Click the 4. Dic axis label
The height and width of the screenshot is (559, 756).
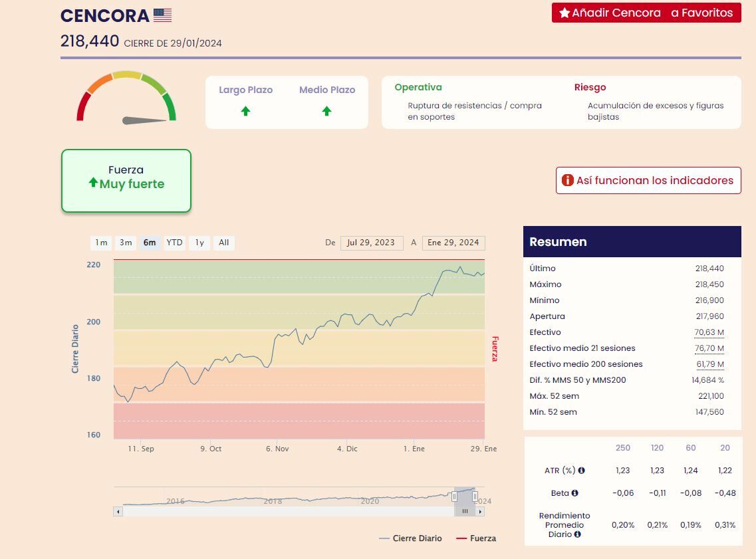tap(347, 449)
